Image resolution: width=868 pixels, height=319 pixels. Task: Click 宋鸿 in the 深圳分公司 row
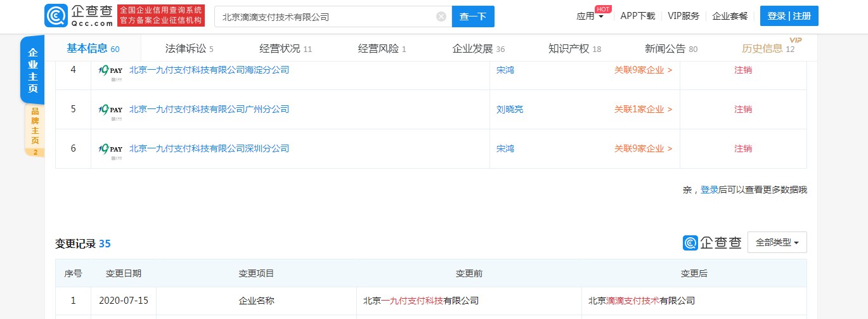[x=505, y=149]
